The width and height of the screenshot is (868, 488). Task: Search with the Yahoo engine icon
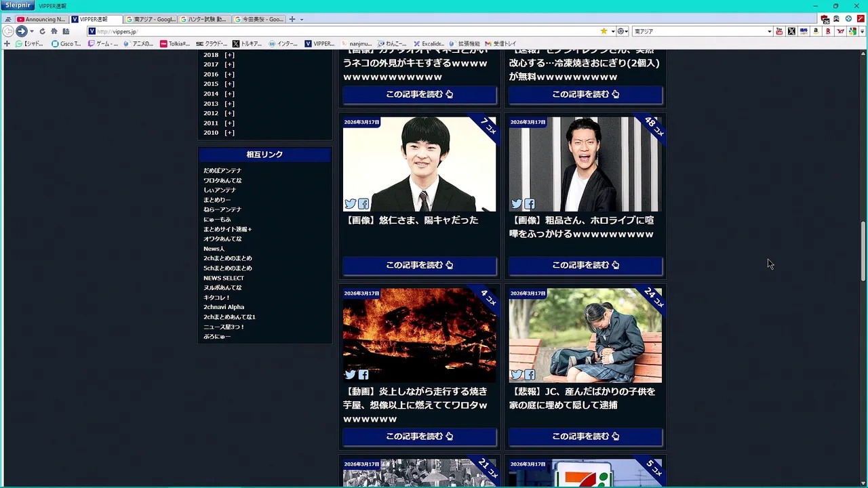pos(841,31)
